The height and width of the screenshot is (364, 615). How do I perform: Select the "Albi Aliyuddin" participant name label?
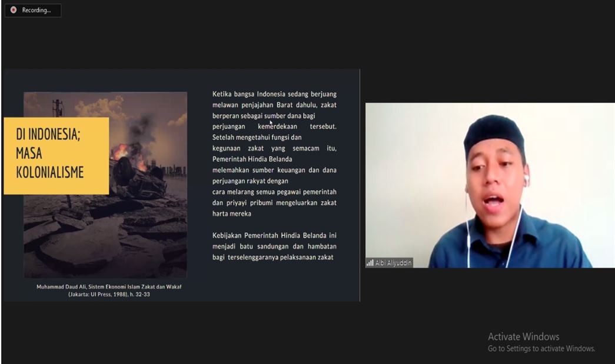click(393, 263)
